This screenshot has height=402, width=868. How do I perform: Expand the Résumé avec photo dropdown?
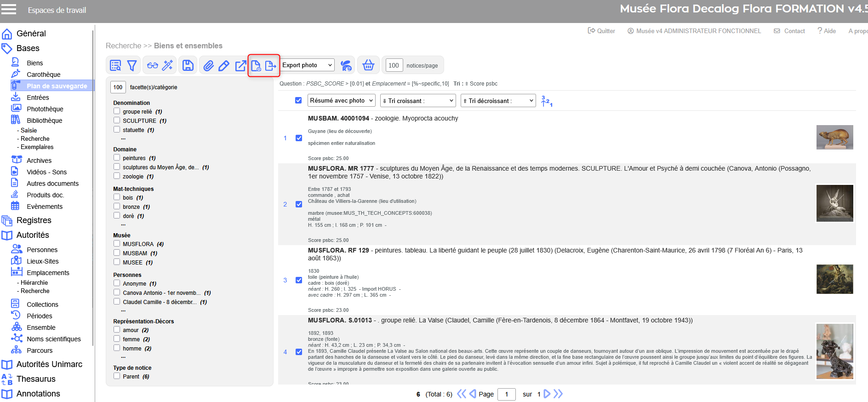point(341,100)
